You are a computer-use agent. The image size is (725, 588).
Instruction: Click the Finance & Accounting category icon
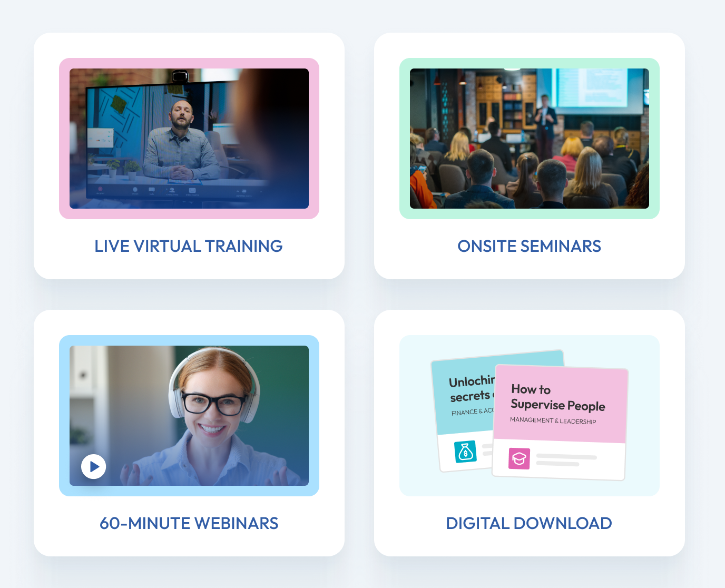pyautogui.click(x=465, y=452)
